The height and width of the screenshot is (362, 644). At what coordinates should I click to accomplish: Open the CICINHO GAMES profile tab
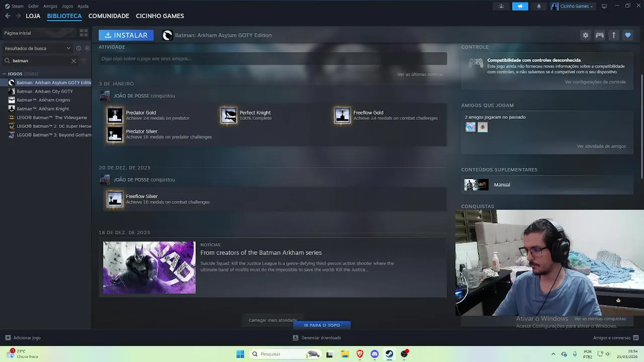160,16
